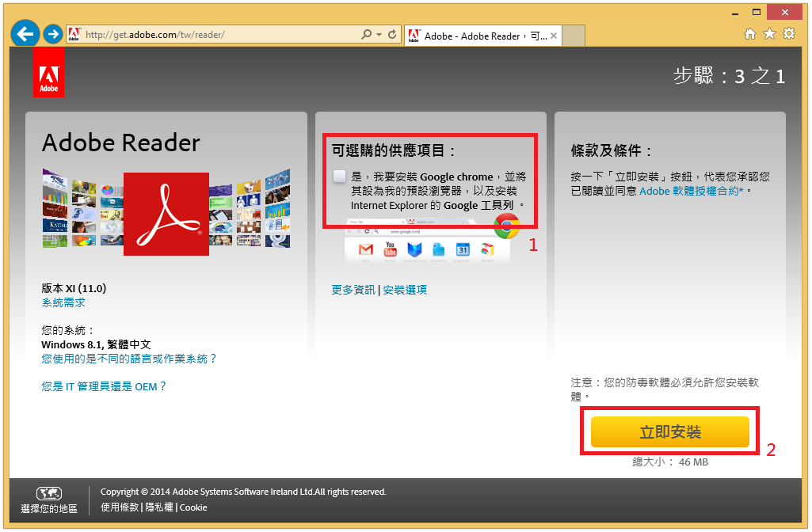Open the IT 管理員還是 OEM link

104,386
